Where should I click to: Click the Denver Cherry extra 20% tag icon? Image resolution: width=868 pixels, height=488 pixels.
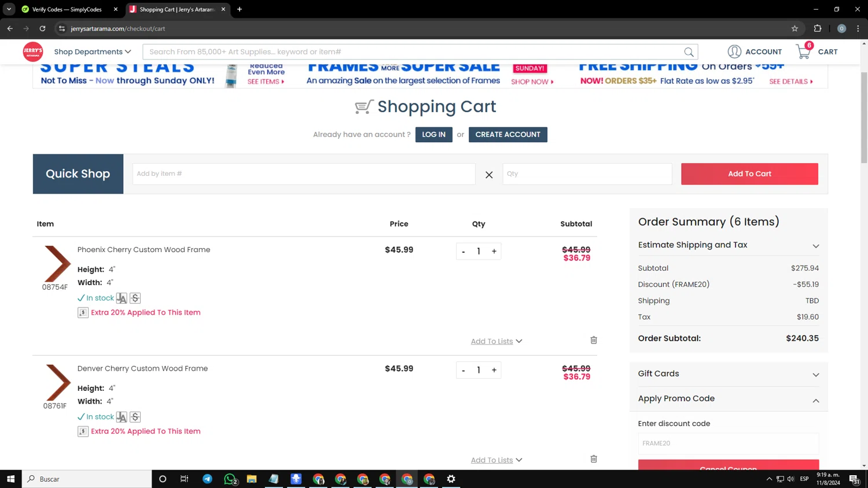pyautogui.click(x=83, y=431)
